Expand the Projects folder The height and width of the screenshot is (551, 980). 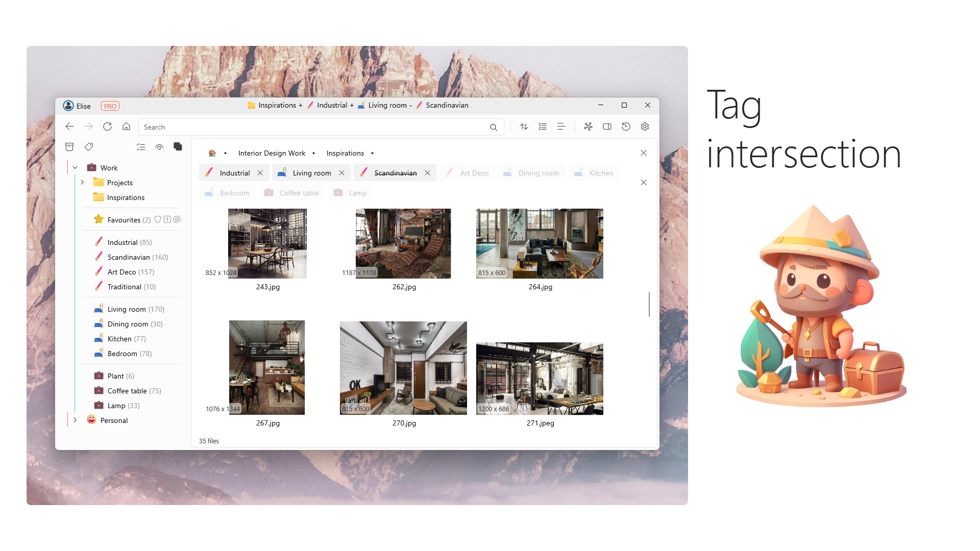82,182
